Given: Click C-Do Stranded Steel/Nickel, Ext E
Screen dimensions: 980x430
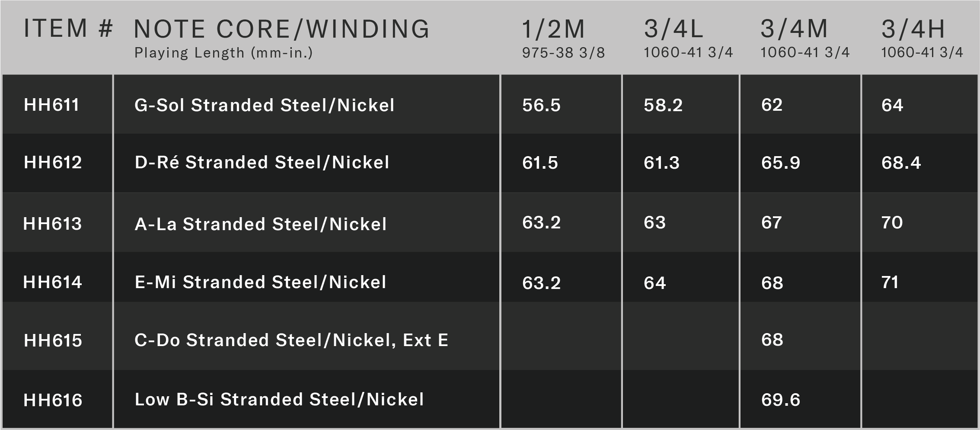Looking at the screenshot, I should pyautogui.click(x=291, y=340).
